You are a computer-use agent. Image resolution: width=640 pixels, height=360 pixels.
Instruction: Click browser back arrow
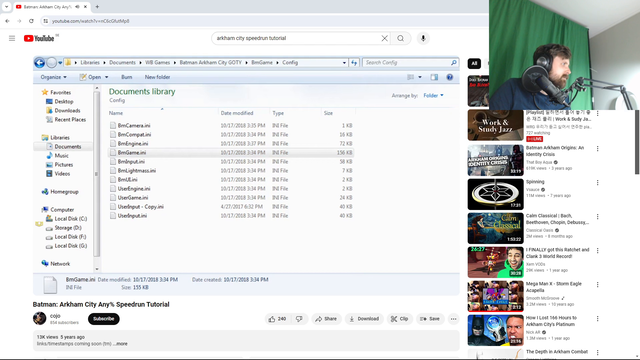pos(7,21)
